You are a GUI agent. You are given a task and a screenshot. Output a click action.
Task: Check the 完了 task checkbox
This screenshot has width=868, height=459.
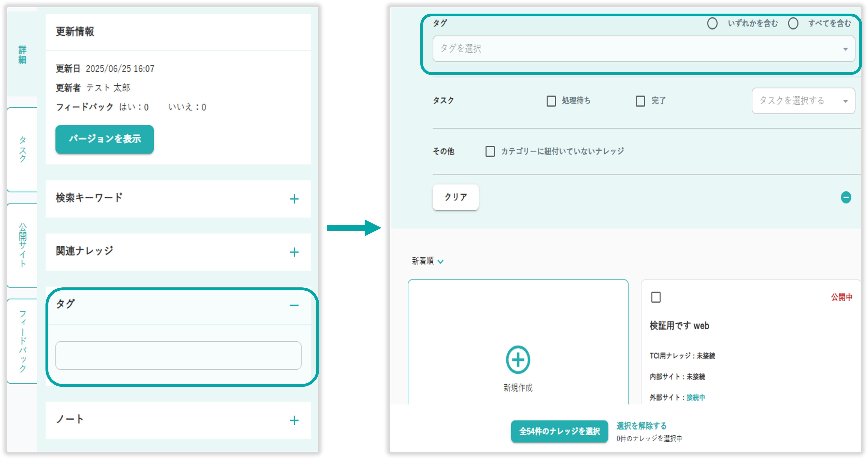click(x=640, y=101)
